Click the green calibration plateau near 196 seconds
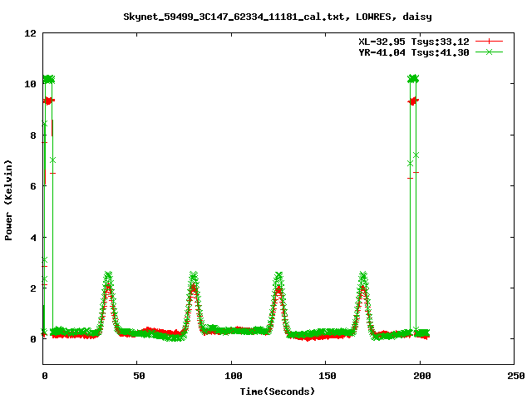Image resolution: width=532 pixels, height=399 pixels. pyautogui.click(x=413, y=79)
